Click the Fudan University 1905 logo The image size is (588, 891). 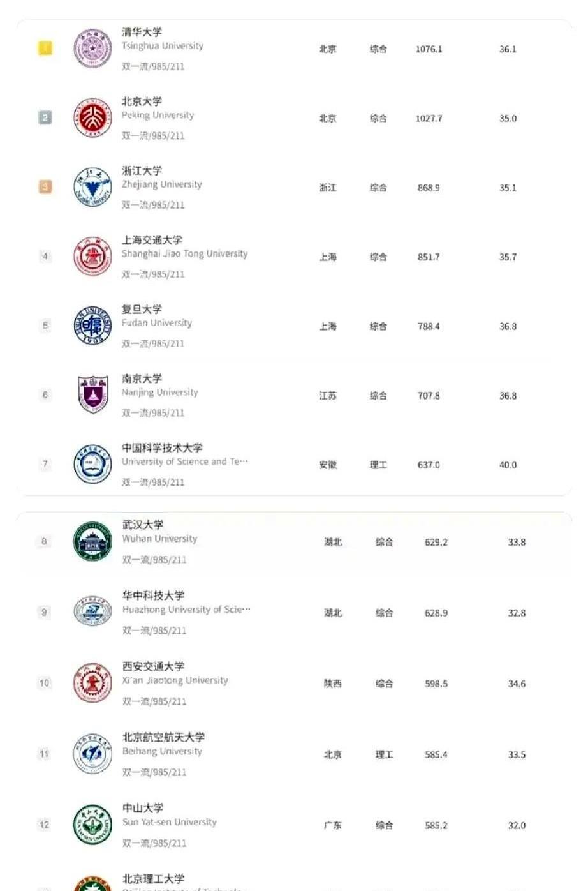[x=92, y=326]
